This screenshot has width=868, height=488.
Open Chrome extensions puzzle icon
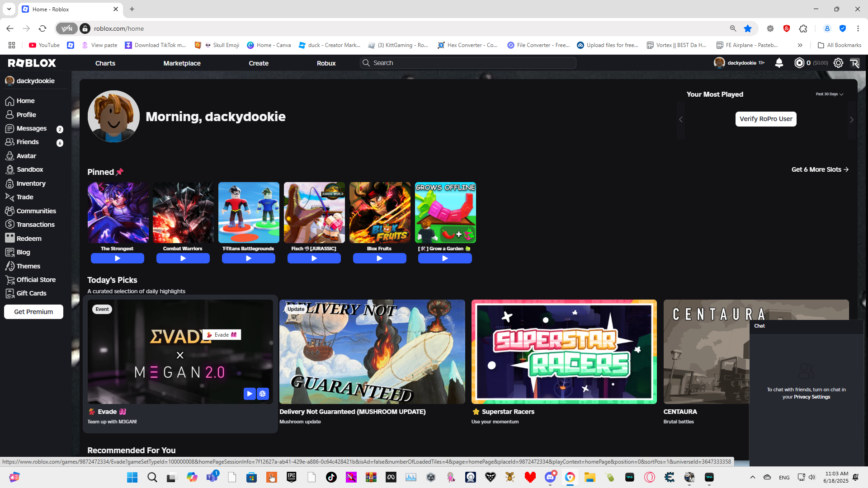(x=803, y=28)
